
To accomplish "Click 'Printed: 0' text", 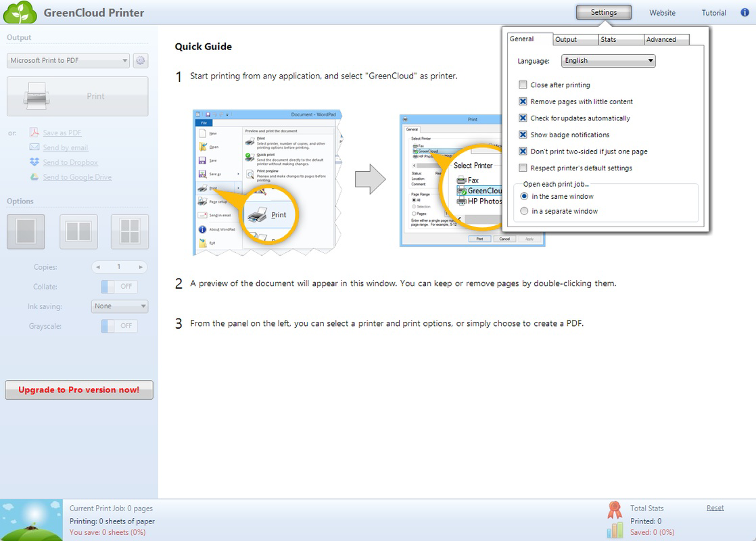I will coord(646,521).
